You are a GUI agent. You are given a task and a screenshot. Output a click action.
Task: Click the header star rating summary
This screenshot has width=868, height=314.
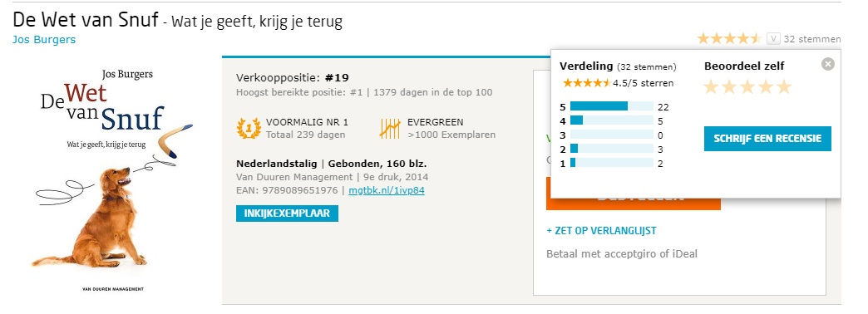pyautogui.click(x=730, y=39)
